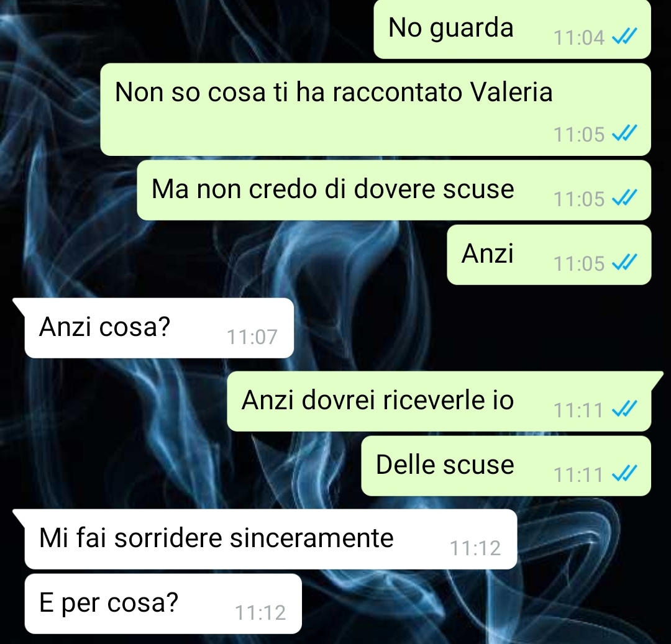Click the blue read ticks on 'No guarda'
Image resolution: width=671 pixels, height=644 pixels.
625,37
